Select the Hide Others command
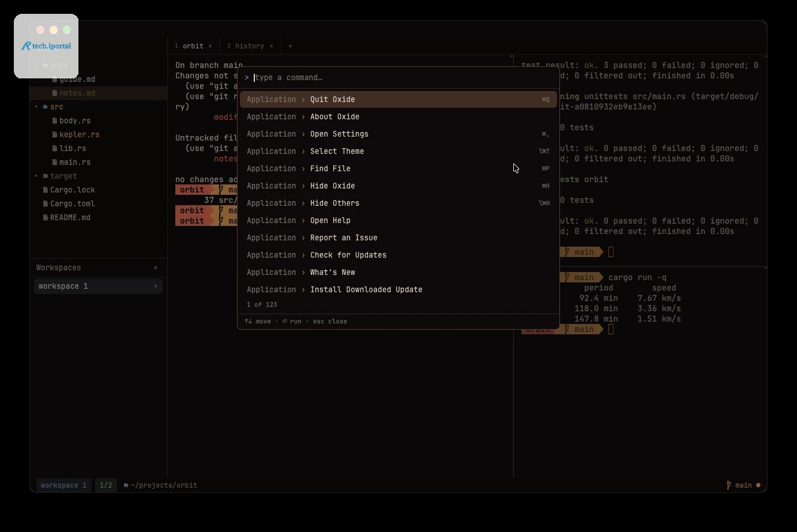Viewport: 797px width, 532px height. coord(398,203)
